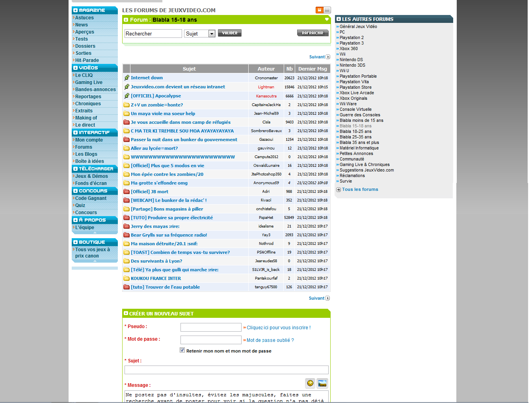Click the plus icon beside INTERACTIF header

[x=75, y=132]
